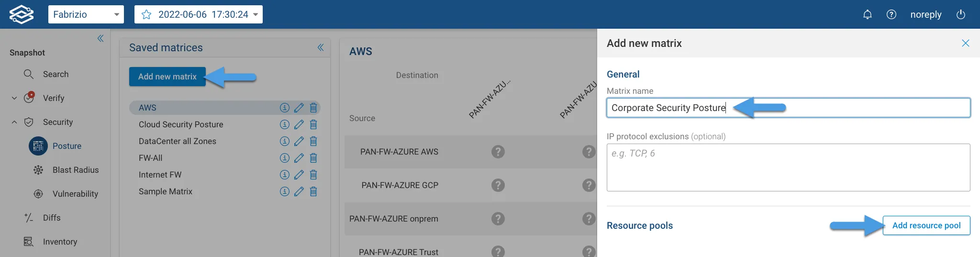Open Inventory in the sidebar
The image size is (980, 257).
click(60, 242)
